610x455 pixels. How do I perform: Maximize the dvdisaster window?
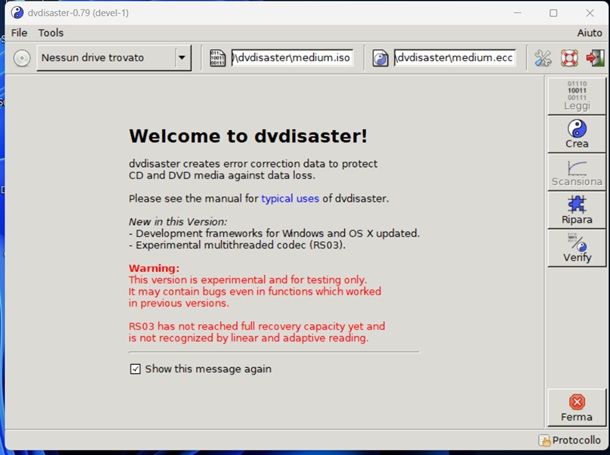553,13
